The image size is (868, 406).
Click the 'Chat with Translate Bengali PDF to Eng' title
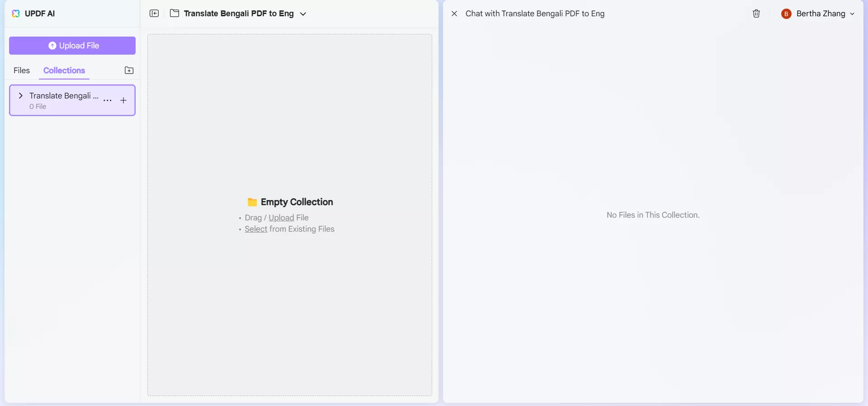point(535,14)
